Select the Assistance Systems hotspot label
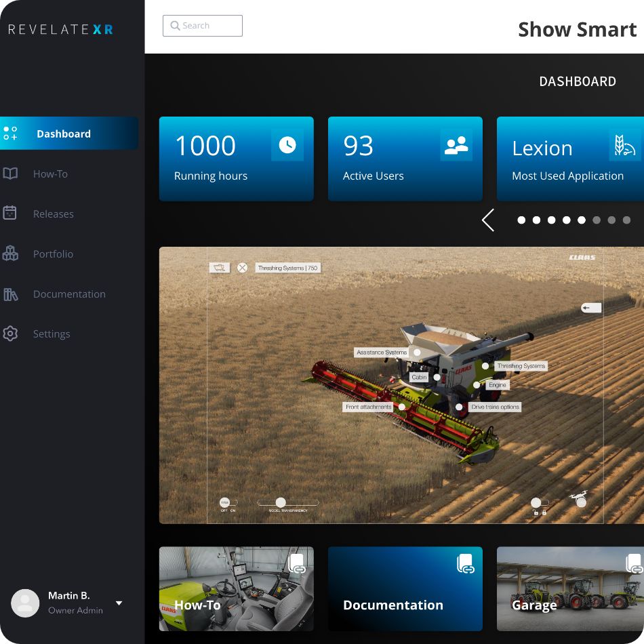 (x=382, y=353)
